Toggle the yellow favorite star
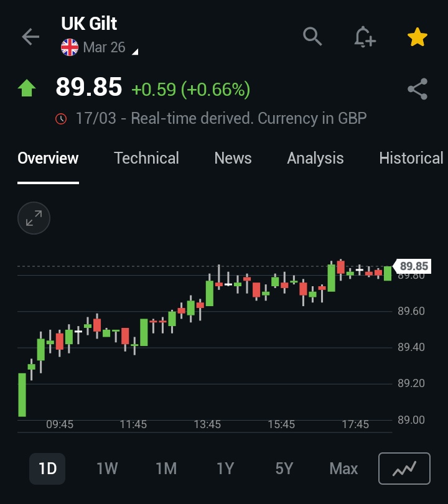The image size is (448, 504). 417,37
